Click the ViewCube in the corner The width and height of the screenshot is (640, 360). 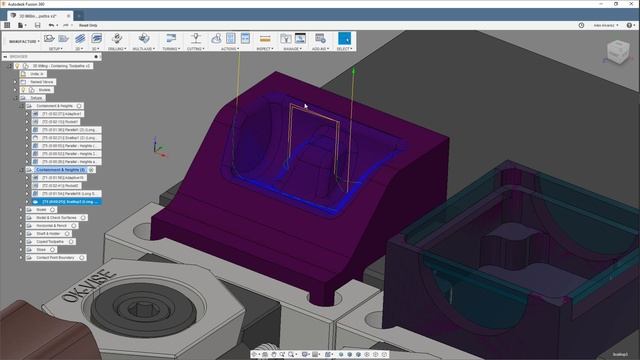618,52
